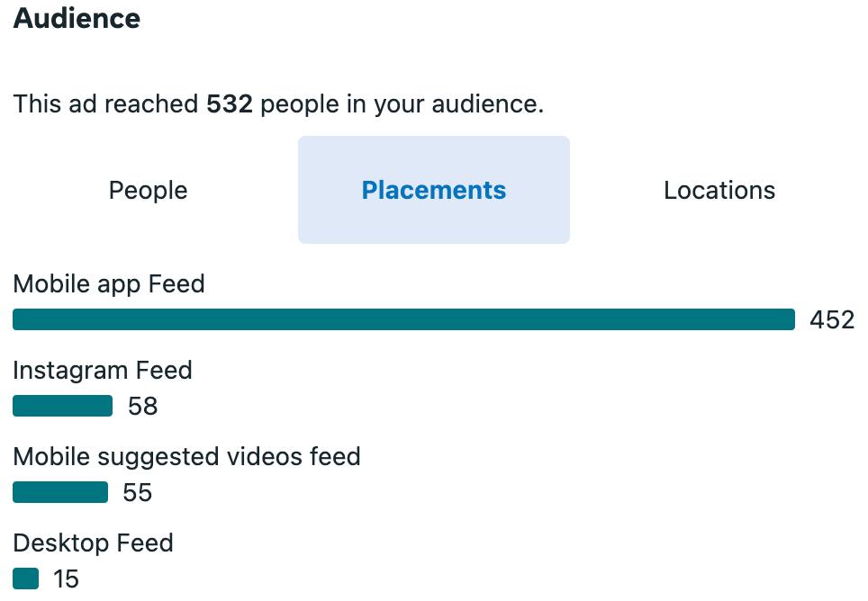Select the Mobile suggested videos feed bar
The height and width of the screenshot is (601, 868).
coord(60,493)
